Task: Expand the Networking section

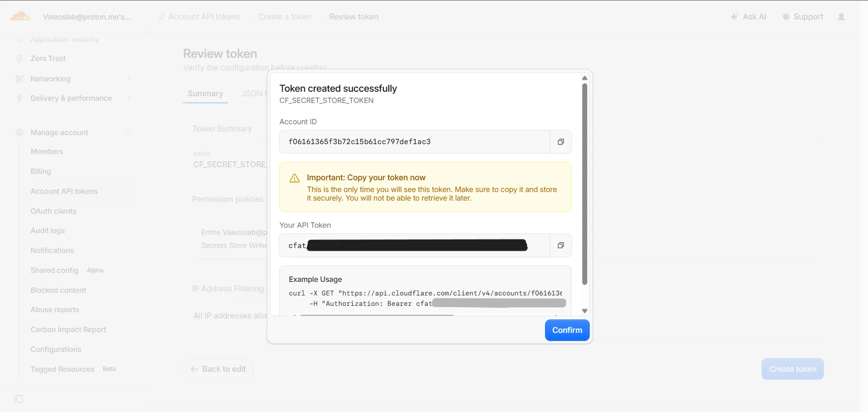Action: (129, 79)
